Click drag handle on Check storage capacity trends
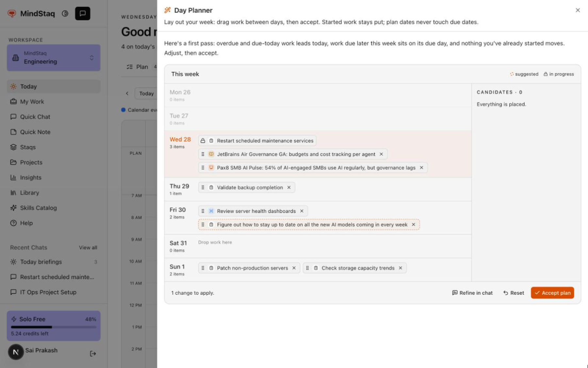Screen dimensions: 588x368 pos(307,268)
